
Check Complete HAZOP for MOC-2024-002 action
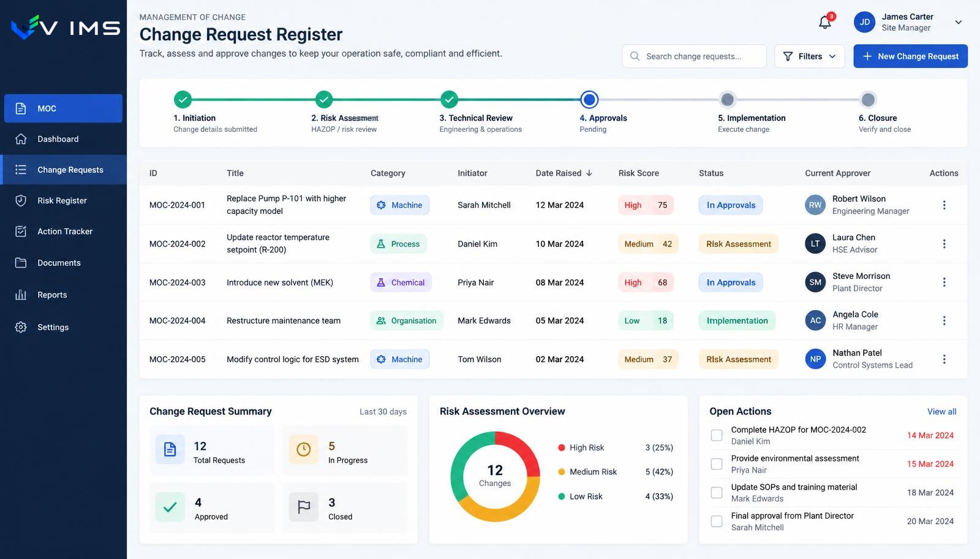click(x=716, y=435)
